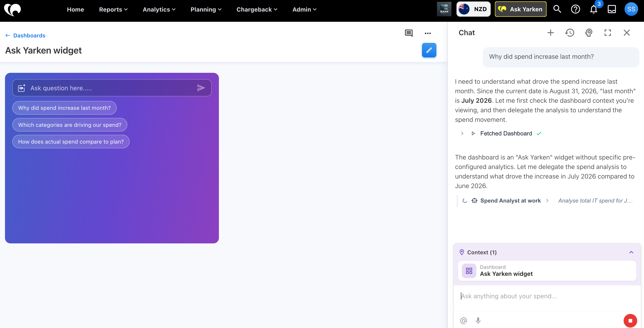644x328 pixels.
Task: Click the microphone voice input icon
Action: (x=478, y=321)
